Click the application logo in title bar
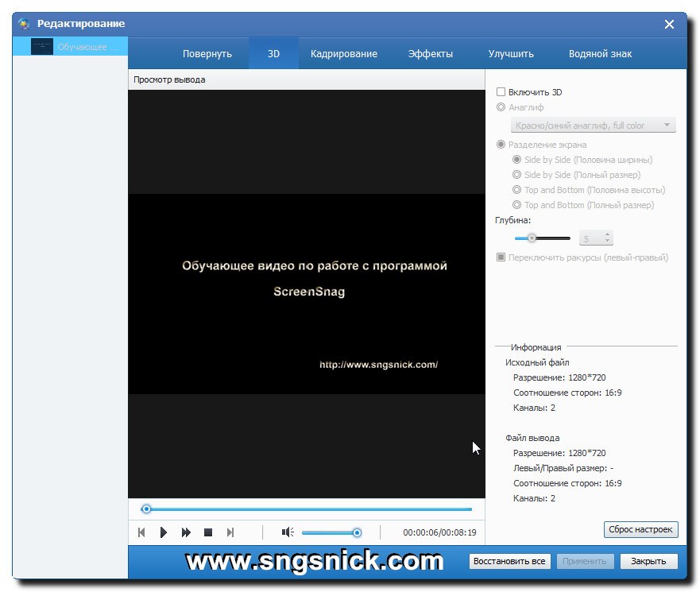700x592 pixels. [x=24, y=24]
